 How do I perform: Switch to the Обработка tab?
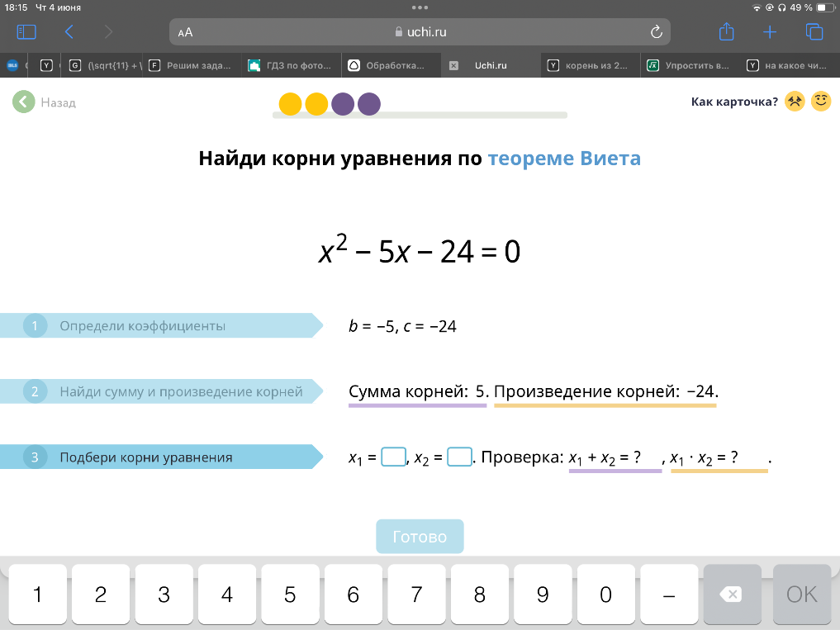390,65
